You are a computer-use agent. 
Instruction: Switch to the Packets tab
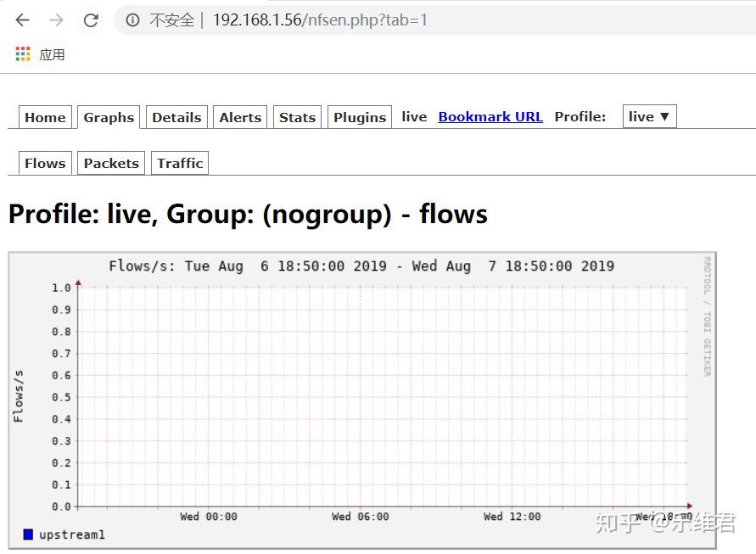(x=110, y=162)
